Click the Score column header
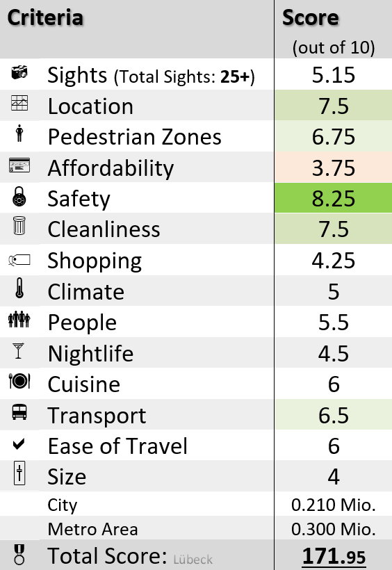Image resolution: width=392 pixels, height=570 pixels. (x=311, y=17)
